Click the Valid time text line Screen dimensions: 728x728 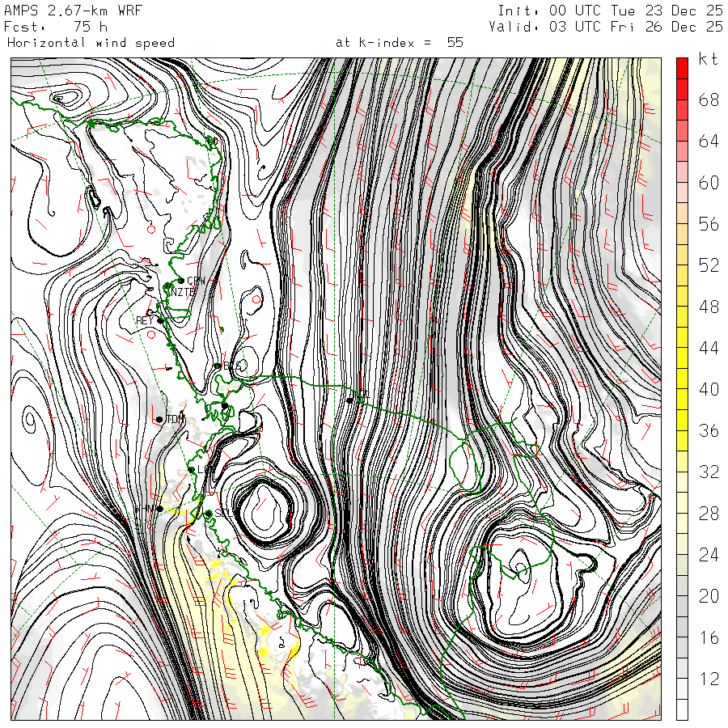(606, 26)
